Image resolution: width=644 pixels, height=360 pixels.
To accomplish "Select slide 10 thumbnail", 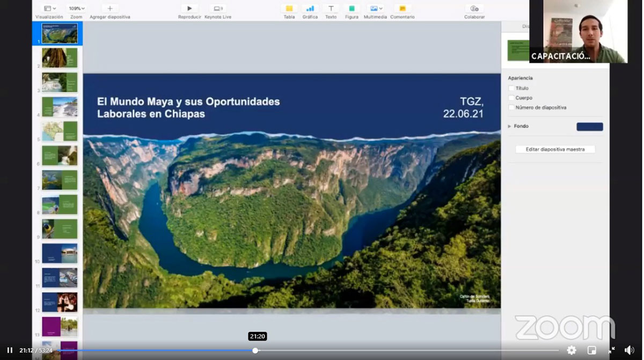I will 60,253.
